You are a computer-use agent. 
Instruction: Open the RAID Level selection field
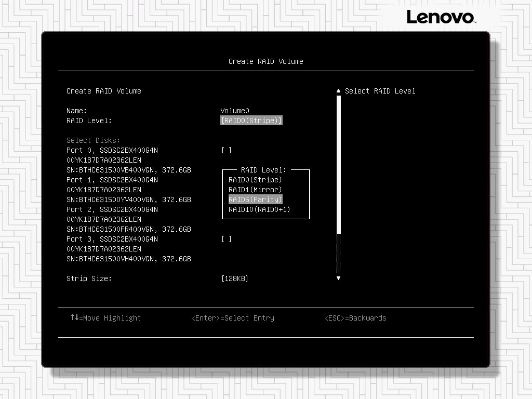click(251, 121)
